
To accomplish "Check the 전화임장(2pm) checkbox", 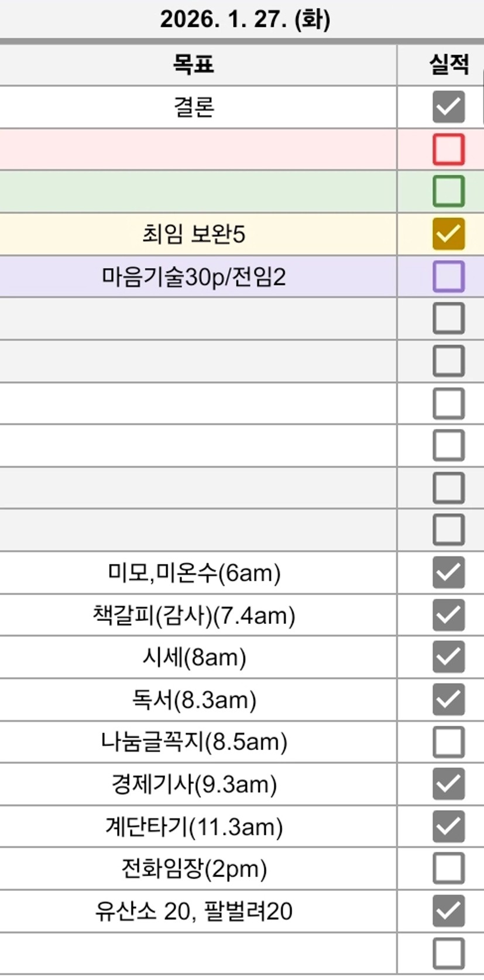I will [x=448, y=868].
